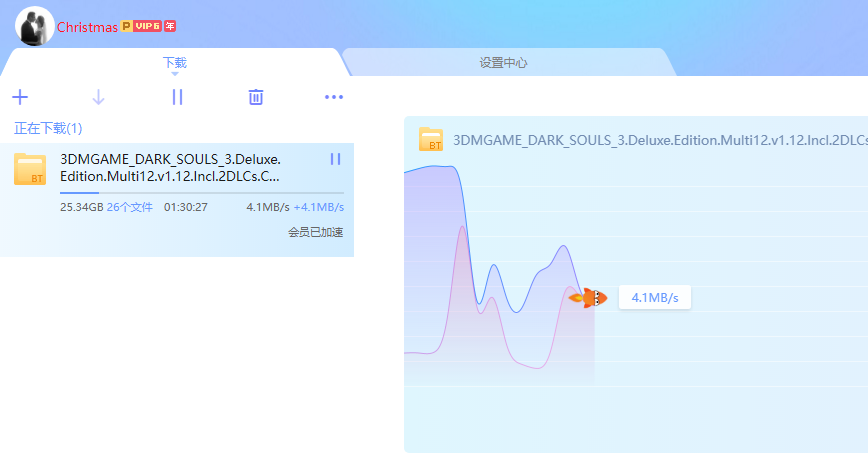Click the 4.1MB/s speed tooltip on graph
Viewport: 868px width, 464px height.
[x=655, y=297]
